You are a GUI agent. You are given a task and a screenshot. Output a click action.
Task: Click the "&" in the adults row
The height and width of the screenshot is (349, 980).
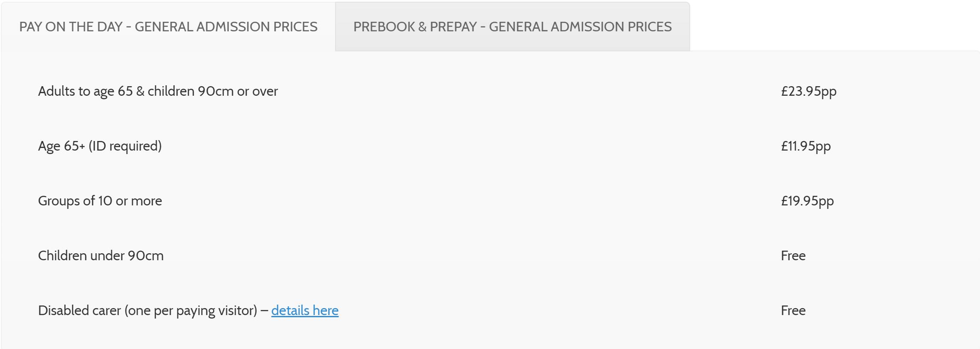coord(140,91)
